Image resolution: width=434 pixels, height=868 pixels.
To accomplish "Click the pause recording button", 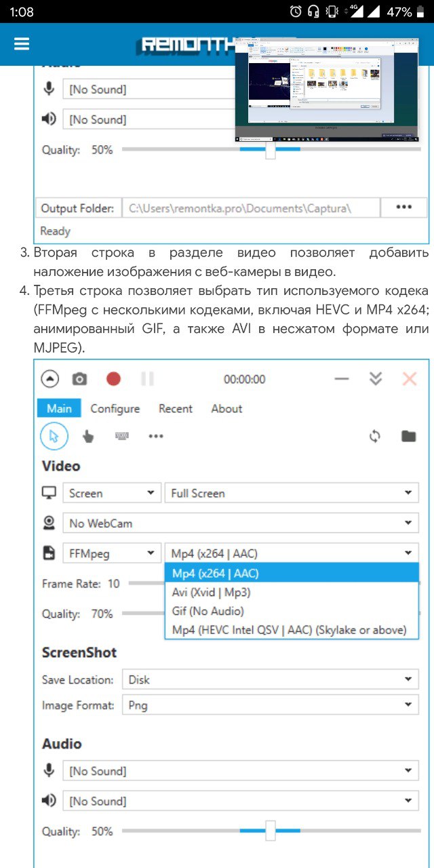I will point(147,378).
